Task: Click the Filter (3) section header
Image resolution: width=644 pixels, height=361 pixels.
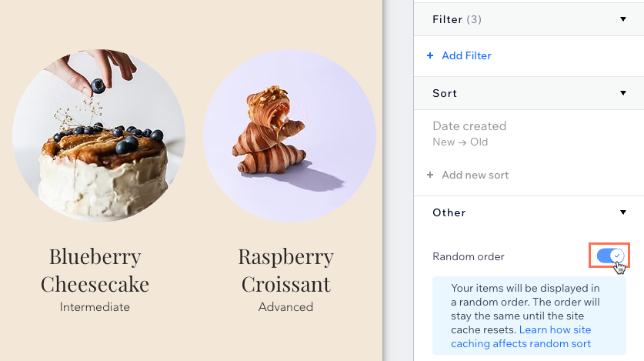Action: 457,19
